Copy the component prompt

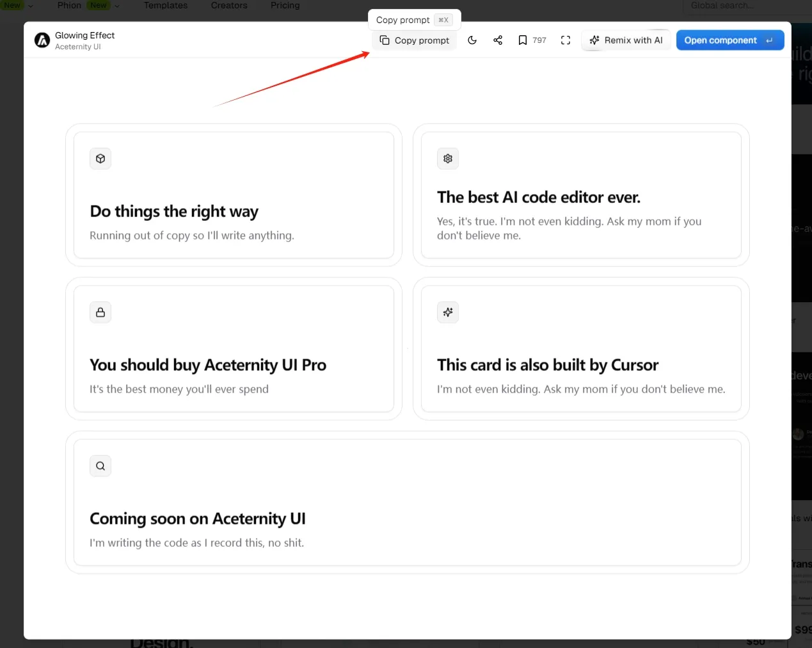pyautogui.click(x=415, y=40)
